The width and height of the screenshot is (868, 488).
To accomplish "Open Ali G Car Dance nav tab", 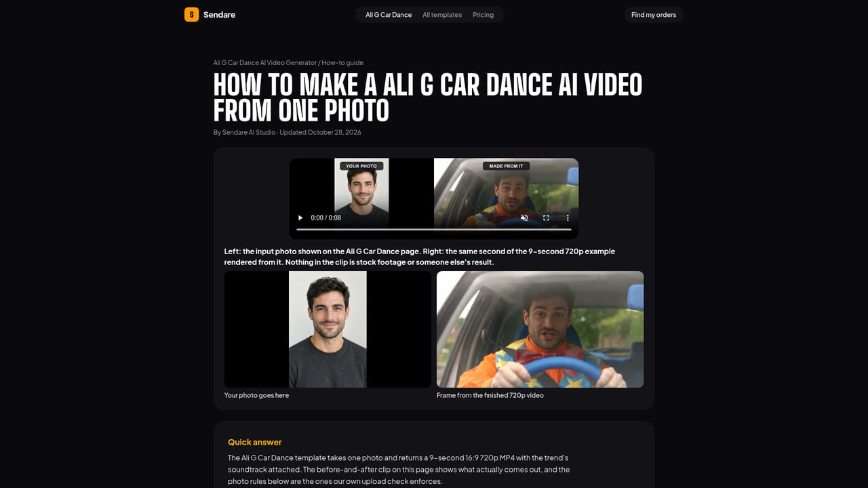I will (389, 15).
